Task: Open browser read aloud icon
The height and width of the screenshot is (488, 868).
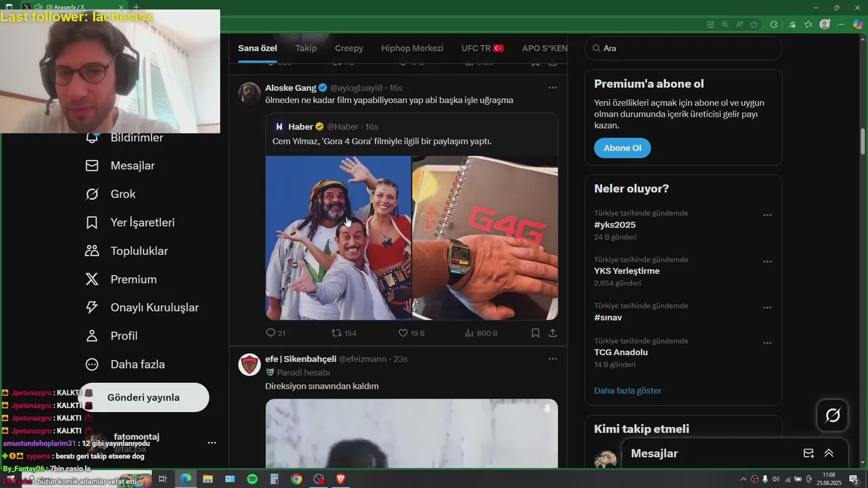Action: click(x=739, y=24)
